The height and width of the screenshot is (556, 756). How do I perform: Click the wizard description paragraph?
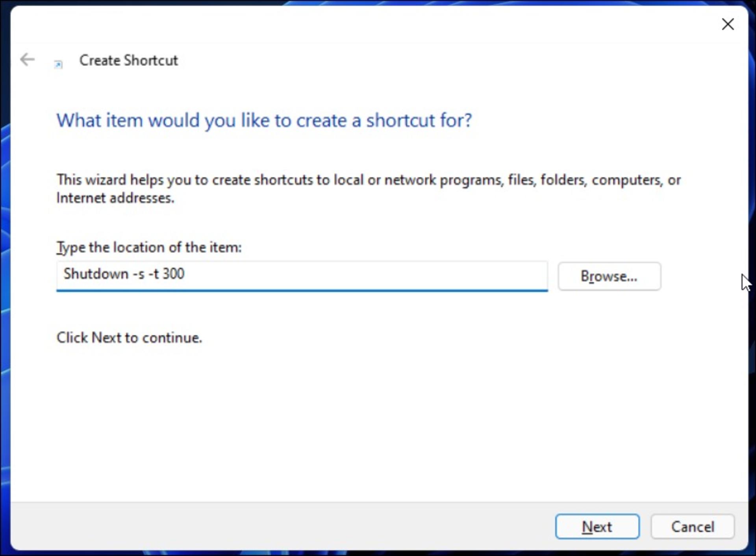click(x=369, y=188)
